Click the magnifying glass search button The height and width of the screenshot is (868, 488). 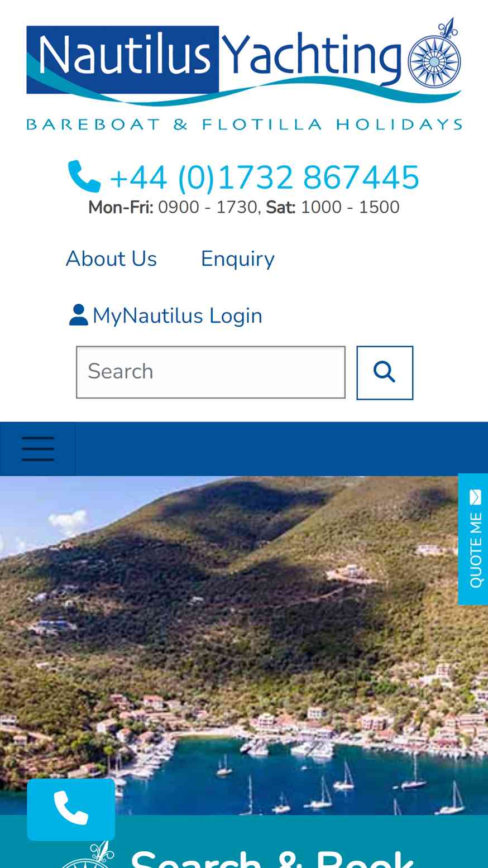pos(385,373)
